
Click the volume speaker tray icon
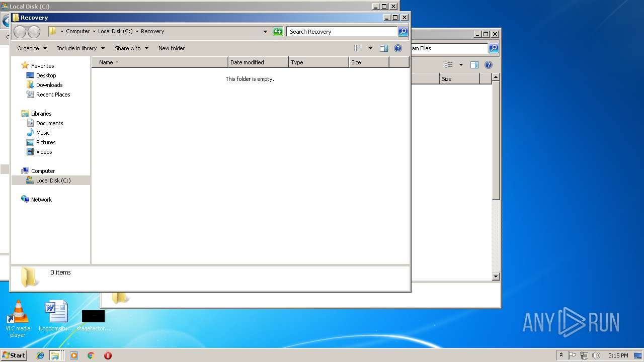point(596,355)
